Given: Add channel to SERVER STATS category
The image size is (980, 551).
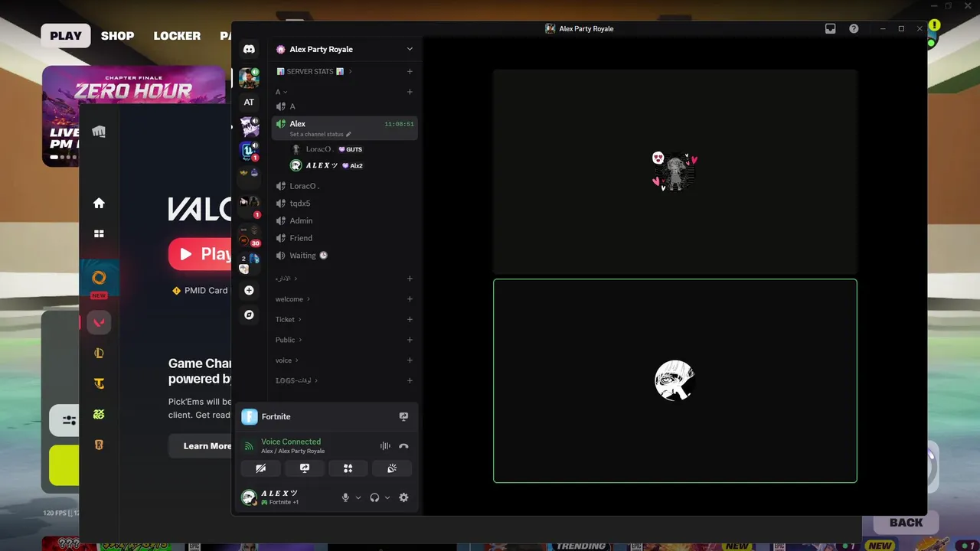Looking at the screenshot, I should (x=410, y=71).
